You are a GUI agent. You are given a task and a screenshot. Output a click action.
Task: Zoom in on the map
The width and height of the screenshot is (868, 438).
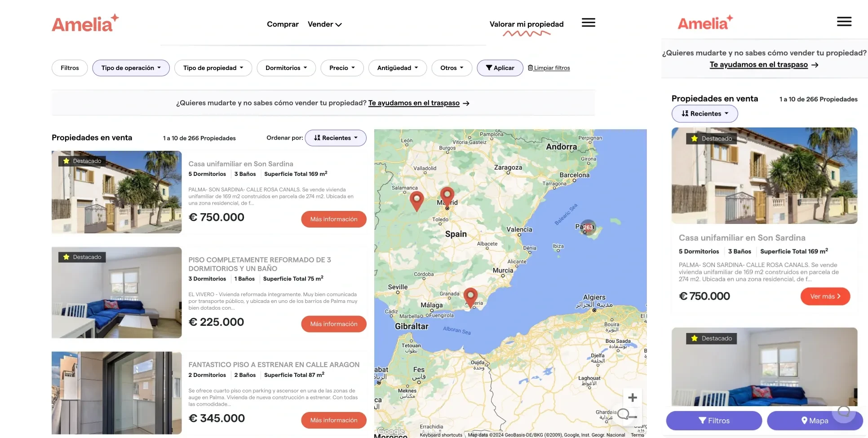(x=633, y=398)
